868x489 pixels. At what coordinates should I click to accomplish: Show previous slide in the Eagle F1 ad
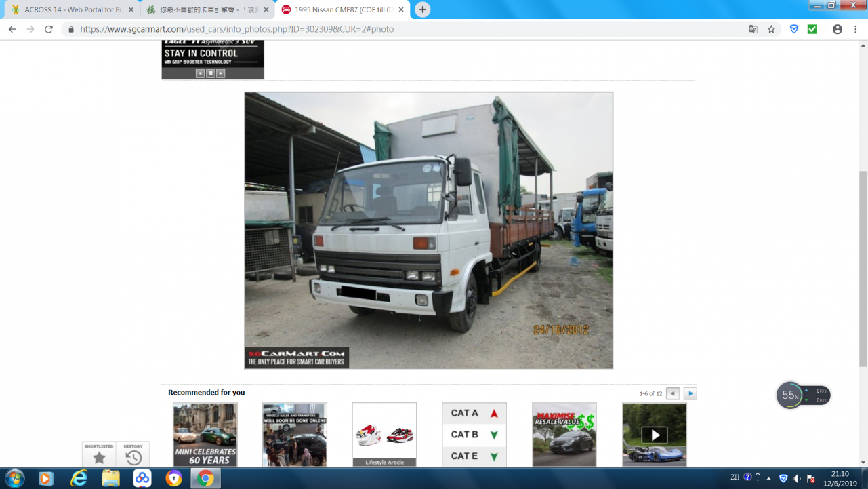[200, 73]
